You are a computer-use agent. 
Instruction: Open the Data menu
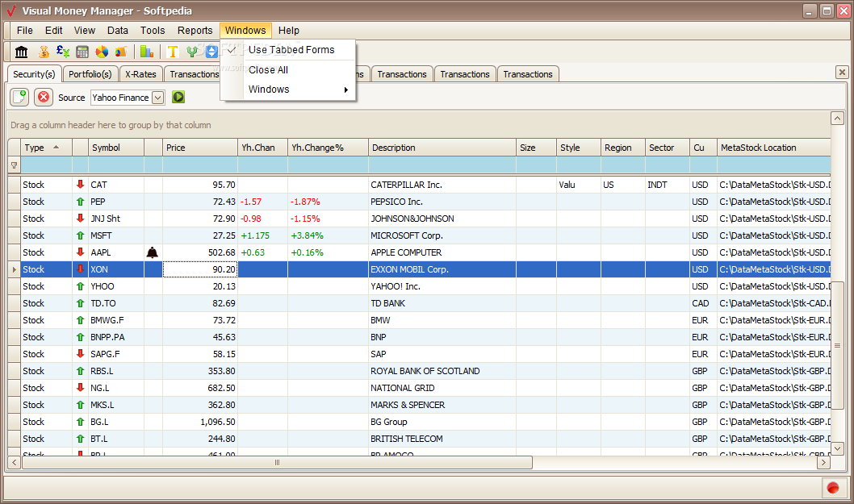tap(118, 31)
